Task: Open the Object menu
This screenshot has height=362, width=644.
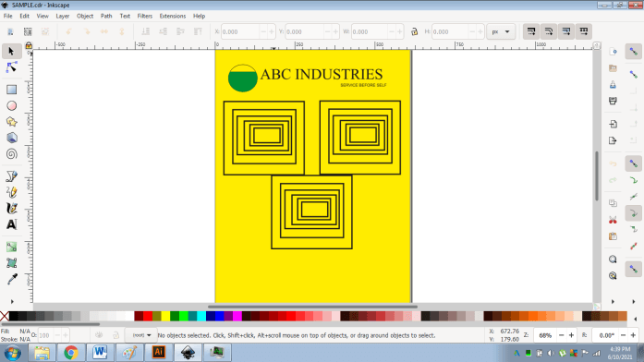Action: [85, 16]
